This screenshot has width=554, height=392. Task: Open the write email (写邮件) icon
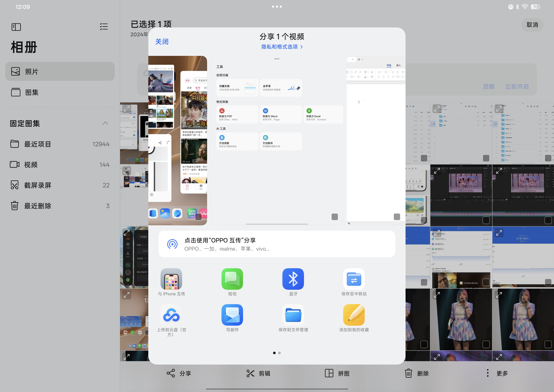(232, 315)
